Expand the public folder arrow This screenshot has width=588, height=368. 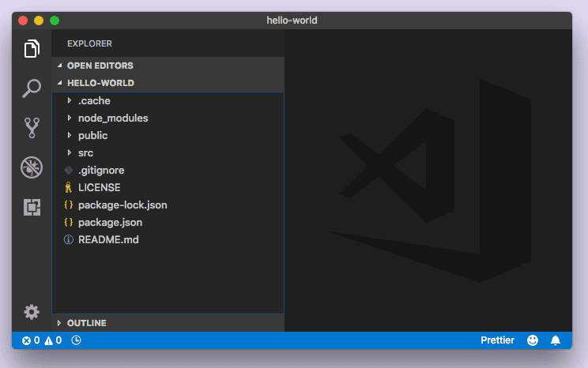pyautogui.click(x=70, y=135)
